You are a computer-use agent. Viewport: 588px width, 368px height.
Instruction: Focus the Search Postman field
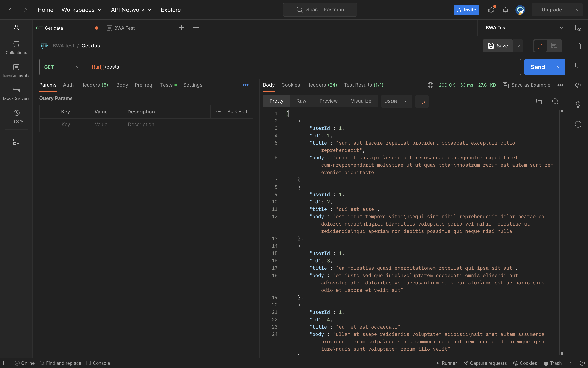point(320,10)
